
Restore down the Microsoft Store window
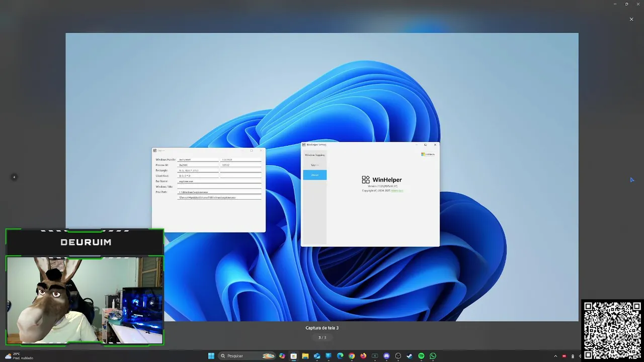pos(626,4)
